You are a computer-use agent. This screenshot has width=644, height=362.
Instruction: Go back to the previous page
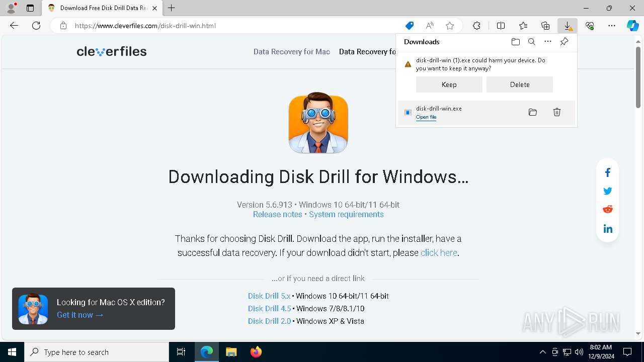pos(14,26)
